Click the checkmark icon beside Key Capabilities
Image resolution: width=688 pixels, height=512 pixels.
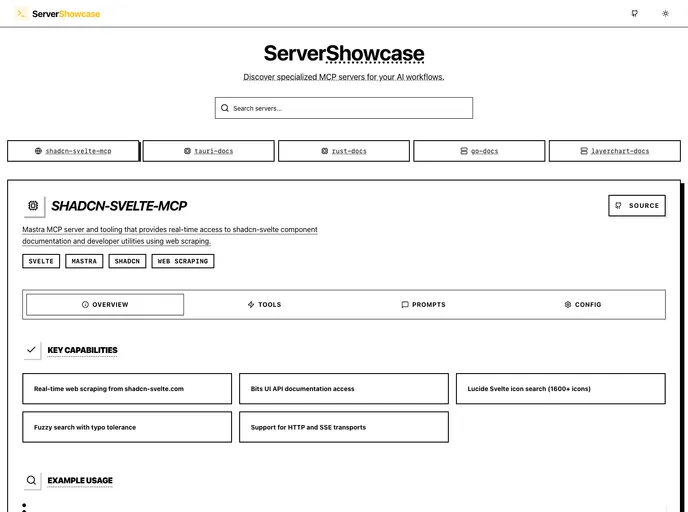pos(32,350)
